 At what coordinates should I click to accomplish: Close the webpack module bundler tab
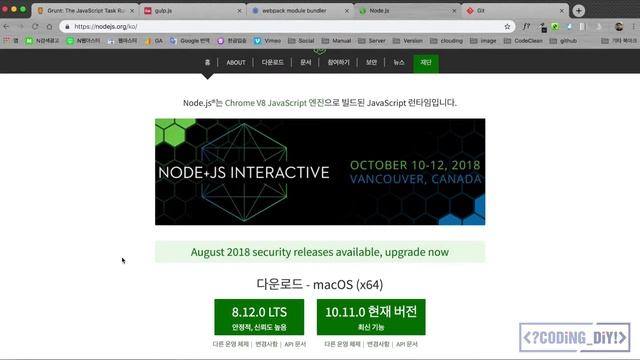tap(347, 11)
